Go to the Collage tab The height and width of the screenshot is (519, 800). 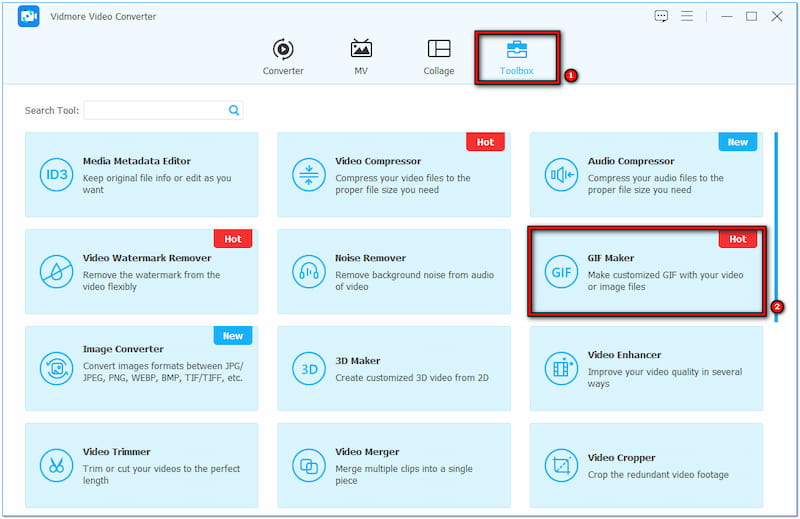pyautogui.click(x=438, y=57)
